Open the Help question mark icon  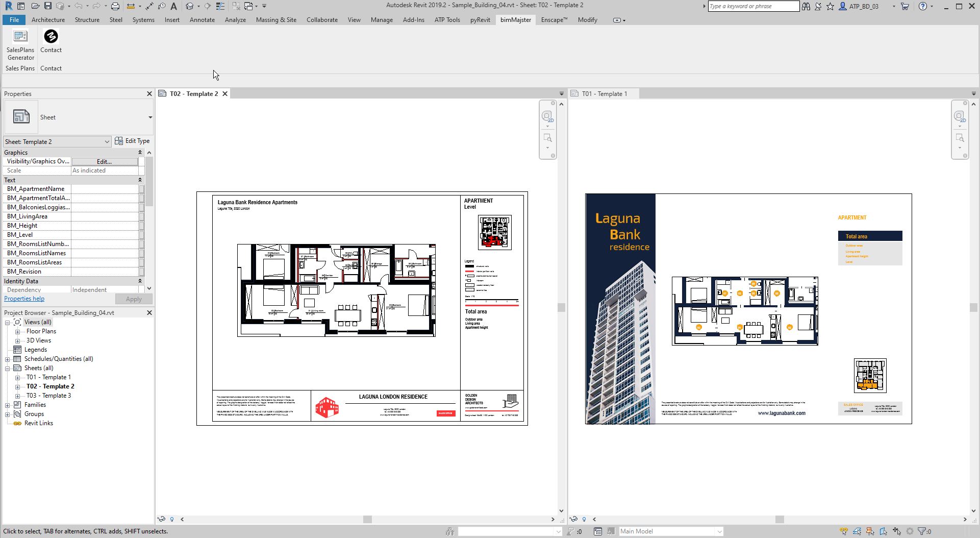[x=922, y=6]
